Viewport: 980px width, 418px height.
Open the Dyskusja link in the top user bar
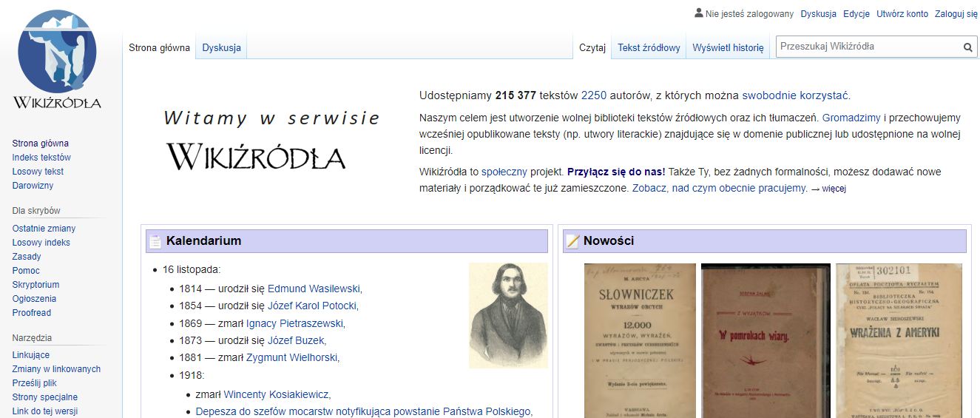coord(818,13)
